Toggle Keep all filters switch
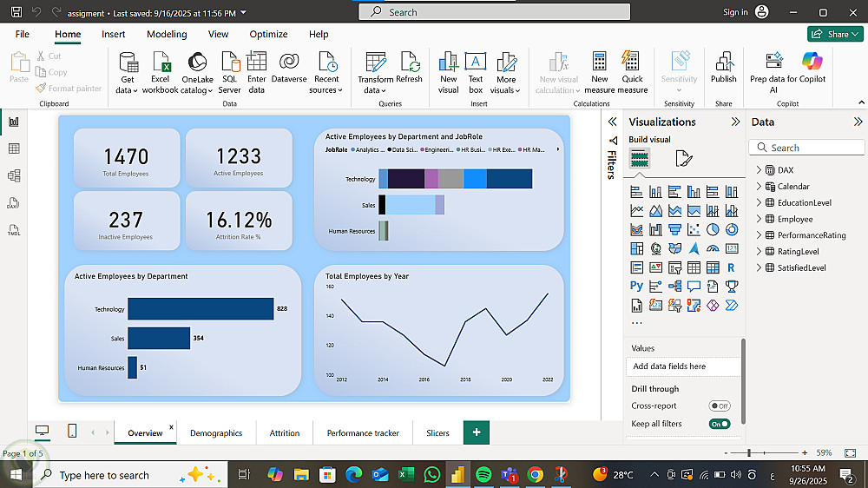Screen dimensions: 868x488 [x=719, y=425]
